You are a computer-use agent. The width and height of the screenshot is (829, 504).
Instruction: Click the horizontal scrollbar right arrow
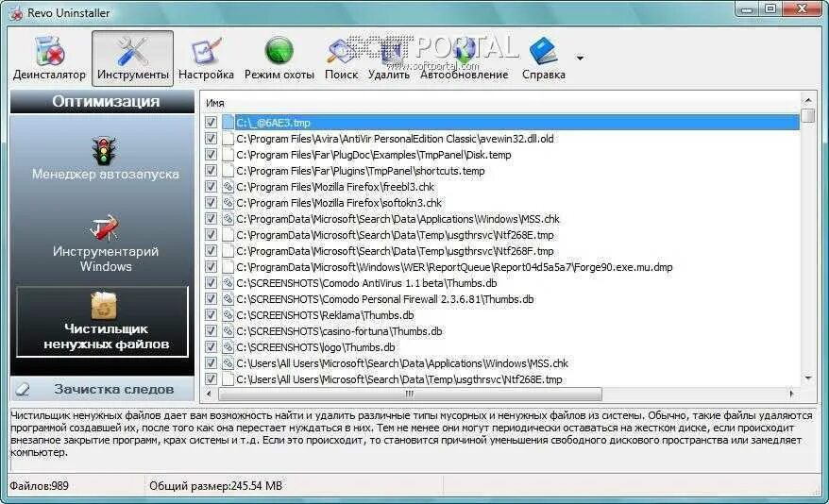(x=791, y=394)
